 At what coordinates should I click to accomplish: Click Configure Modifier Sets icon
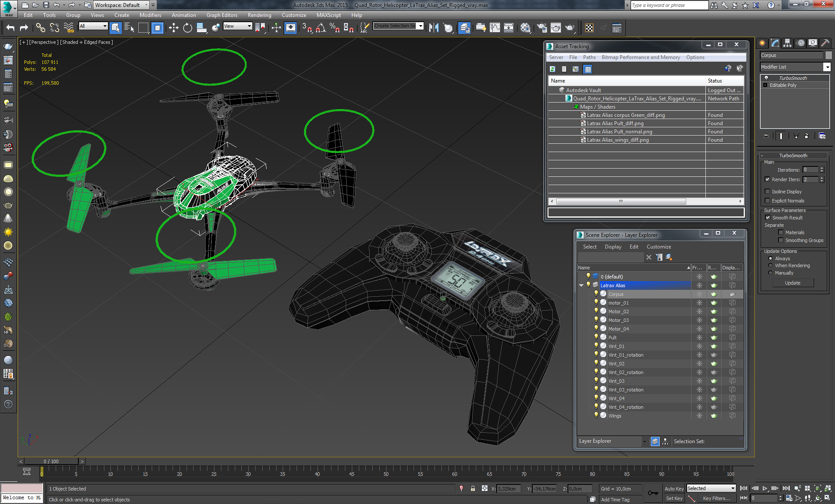[822, 136]
